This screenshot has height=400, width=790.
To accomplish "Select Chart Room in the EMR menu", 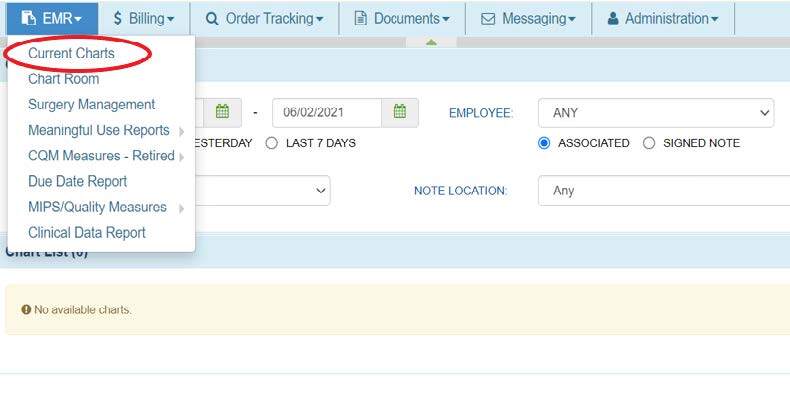I will (x=63, y=79).
